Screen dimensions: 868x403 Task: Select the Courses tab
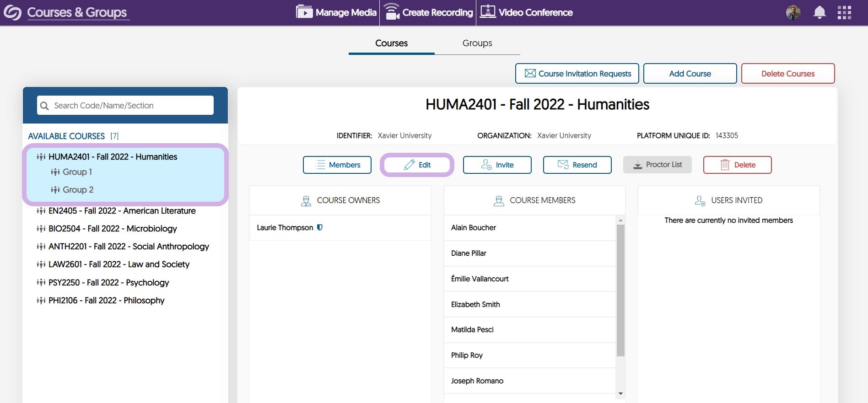[x=391, y=43]
